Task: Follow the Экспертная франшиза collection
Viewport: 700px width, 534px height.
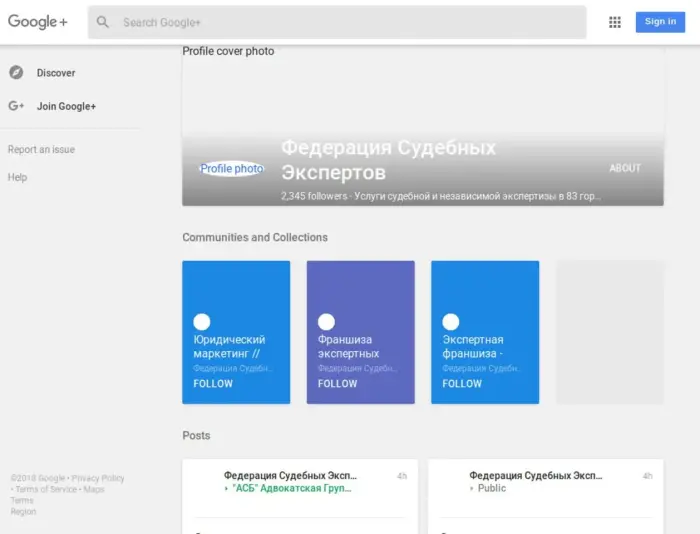Action: pos(462,383)
